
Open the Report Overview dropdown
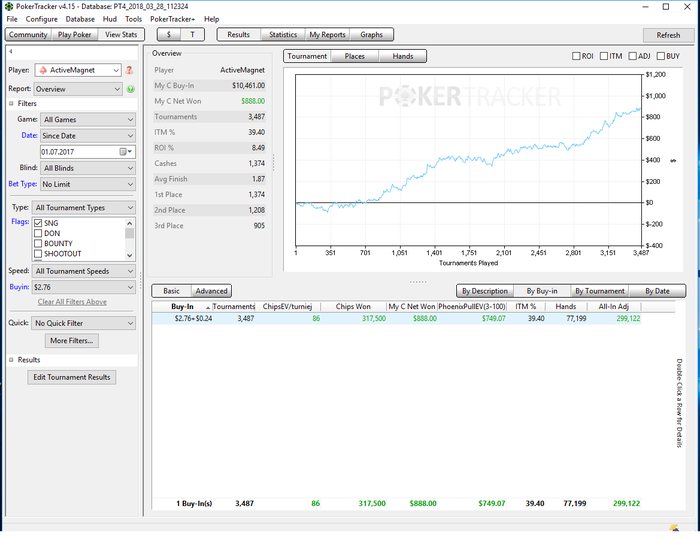tap(78, 89)
